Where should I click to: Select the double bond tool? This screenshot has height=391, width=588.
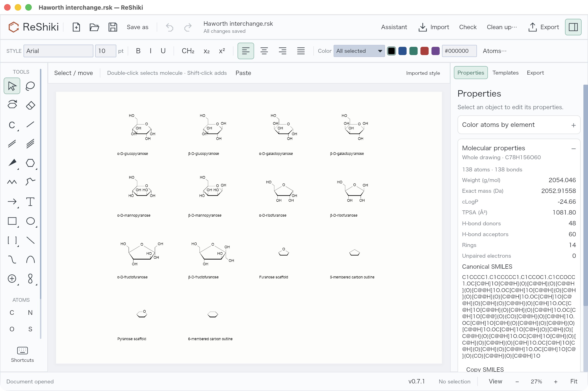click(12, 144)
